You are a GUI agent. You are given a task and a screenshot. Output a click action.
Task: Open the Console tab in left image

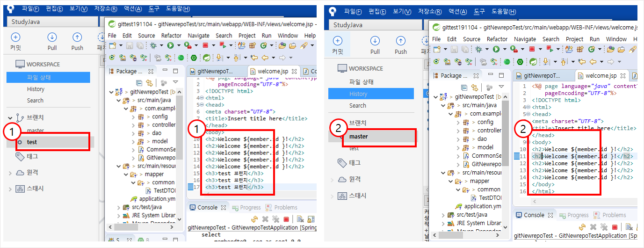coord(208,207)
